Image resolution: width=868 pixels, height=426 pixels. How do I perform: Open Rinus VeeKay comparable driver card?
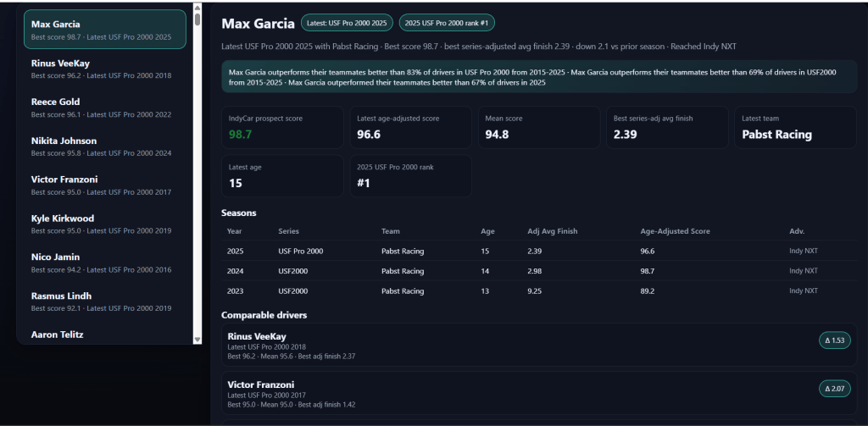tap(509, 346)
